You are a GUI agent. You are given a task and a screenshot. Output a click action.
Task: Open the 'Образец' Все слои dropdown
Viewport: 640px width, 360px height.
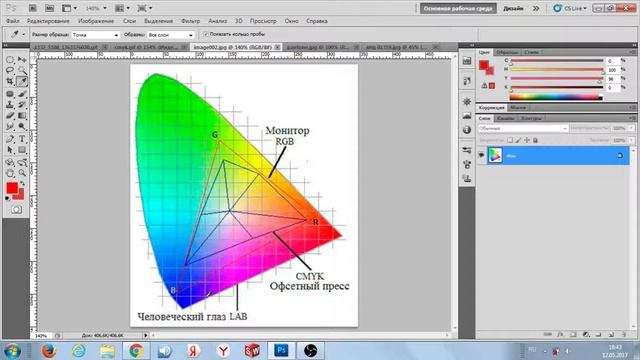[170, 35]
